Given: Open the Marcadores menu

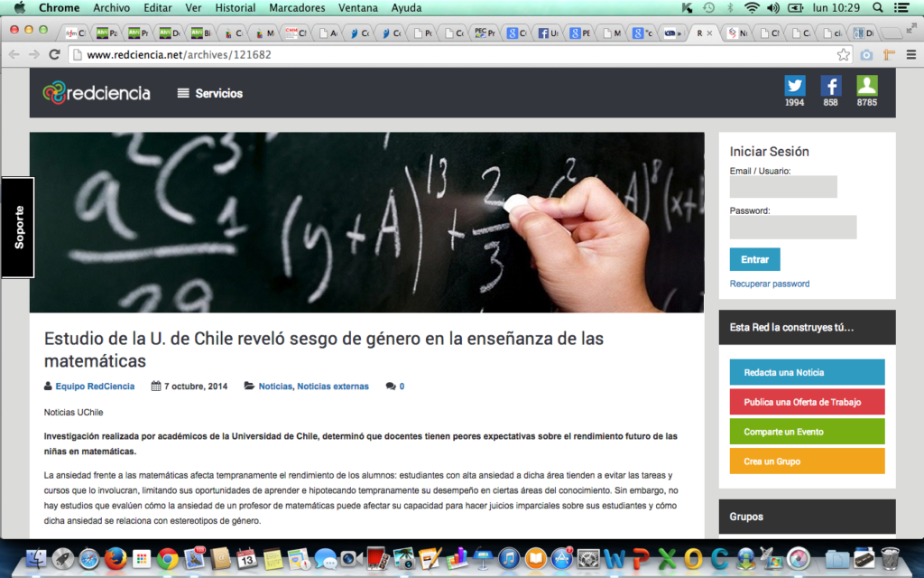Looking at the screenshot, I should click(x=297, y=7).
